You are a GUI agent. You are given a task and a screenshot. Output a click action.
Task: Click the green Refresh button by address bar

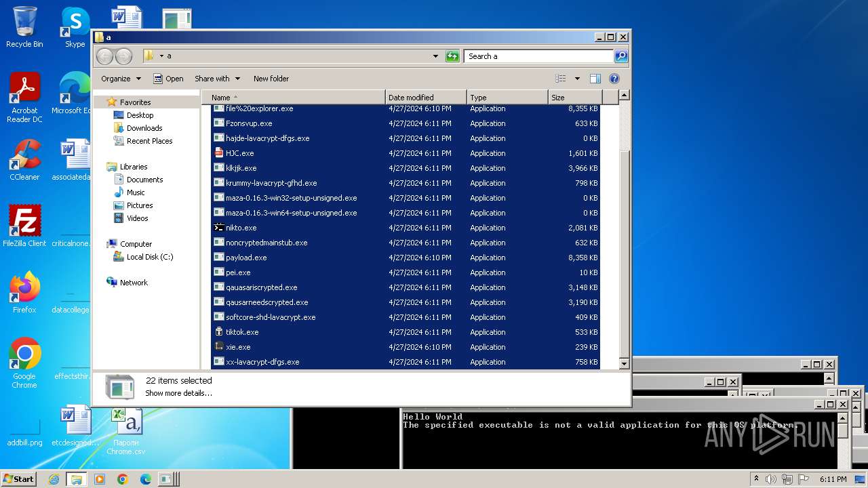[452, 56]
